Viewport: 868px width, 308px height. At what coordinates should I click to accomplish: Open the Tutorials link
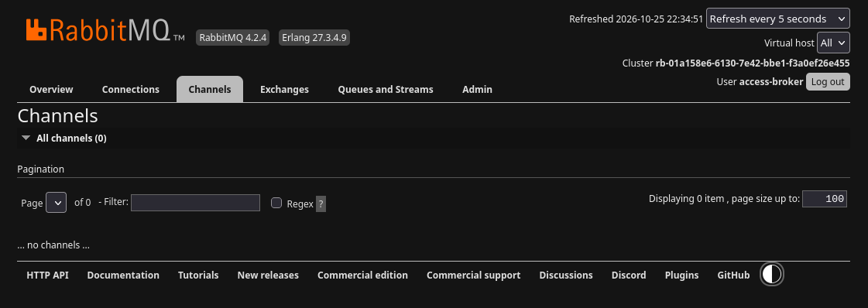click(198, 275)
